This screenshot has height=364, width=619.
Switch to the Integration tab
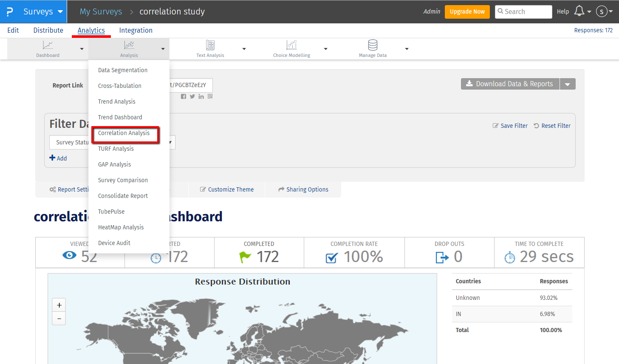tap(136, 30)
